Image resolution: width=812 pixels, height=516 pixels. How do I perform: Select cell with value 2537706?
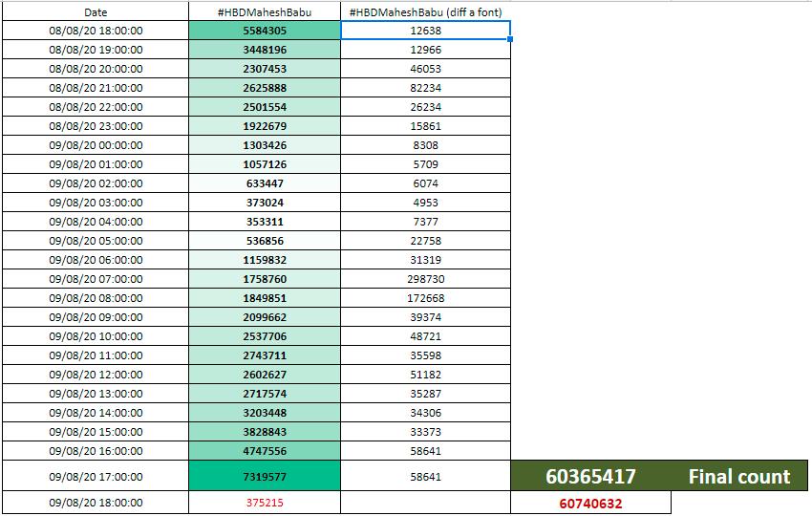click(x=265, y=336)
